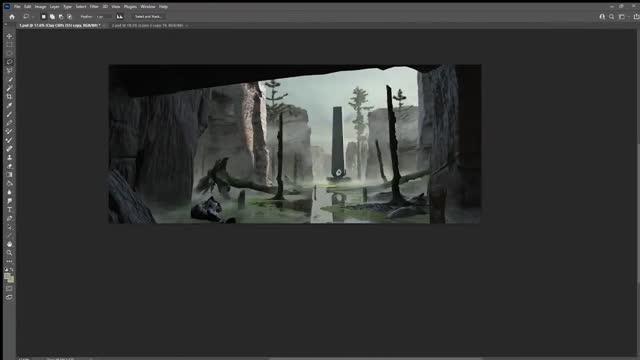Close the second document tab
Screen dimensions: 640x360
187,25
